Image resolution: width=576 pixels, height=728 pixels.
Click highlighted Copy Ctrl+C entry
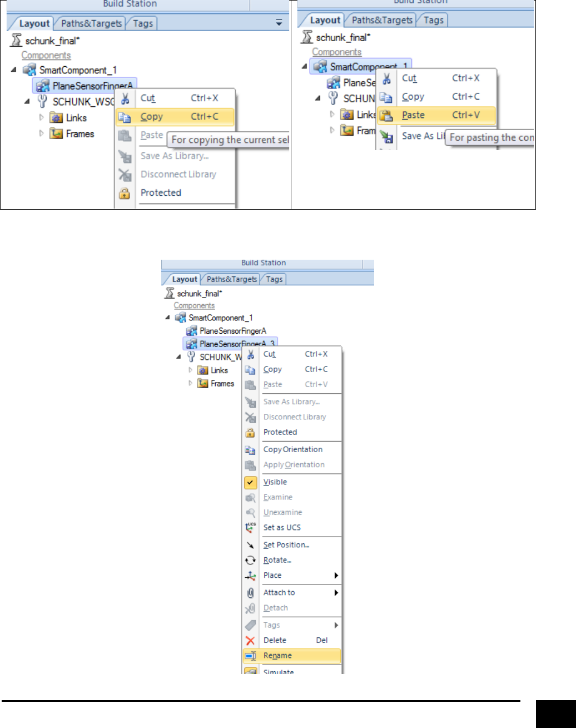[x=175, y=117]
